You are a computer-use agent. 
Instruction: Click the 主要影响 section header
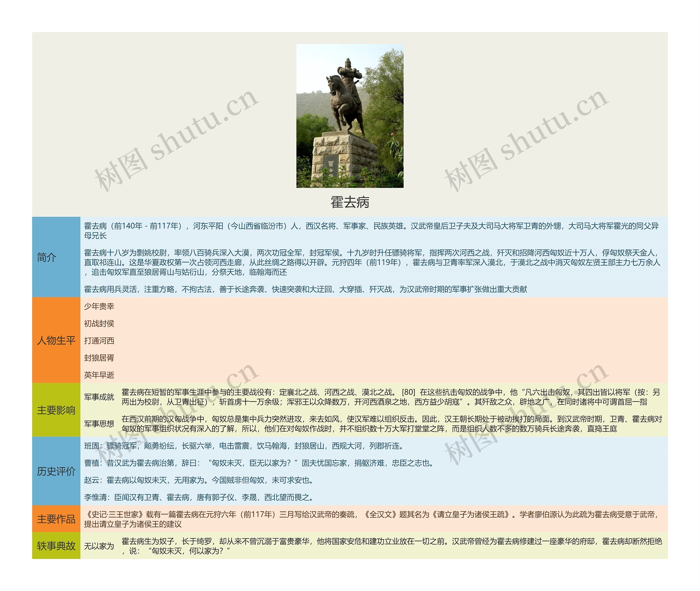tap(56, 410)
